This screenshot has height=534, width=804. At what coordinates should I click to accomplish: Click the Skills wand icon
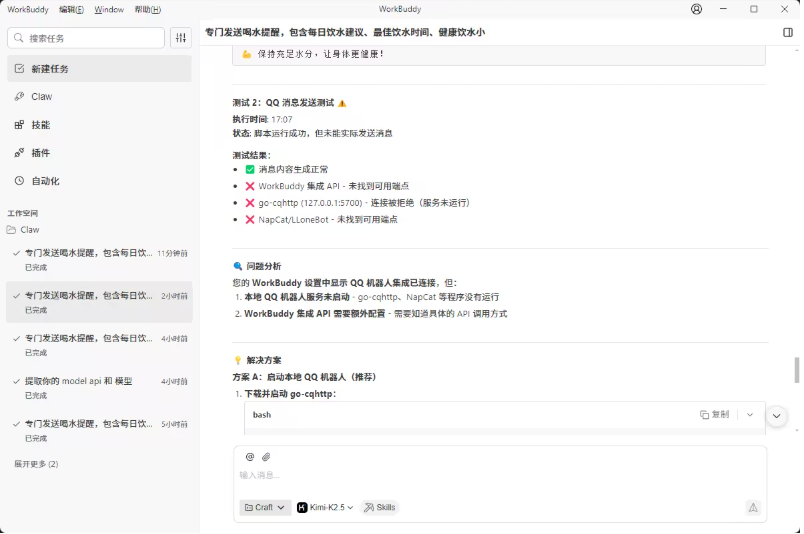point(369,507)
